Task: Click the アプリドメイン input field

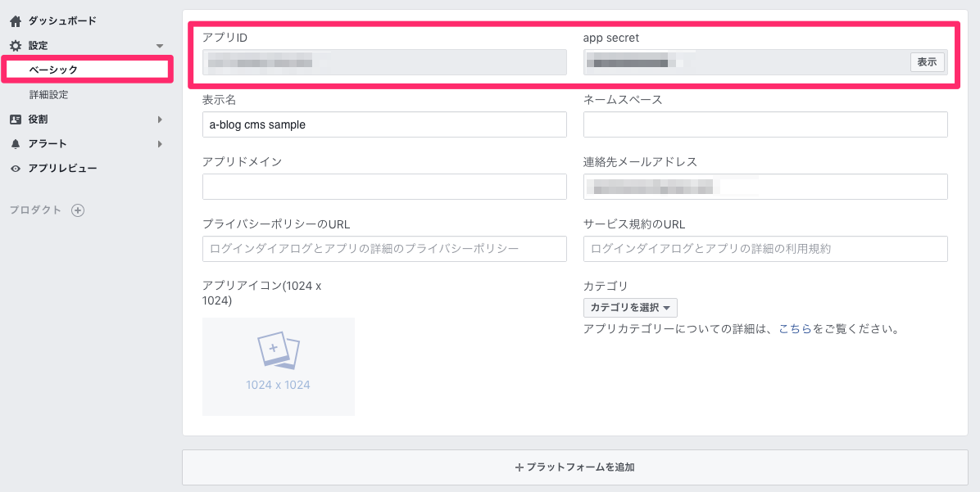Action: coord(384,187)
